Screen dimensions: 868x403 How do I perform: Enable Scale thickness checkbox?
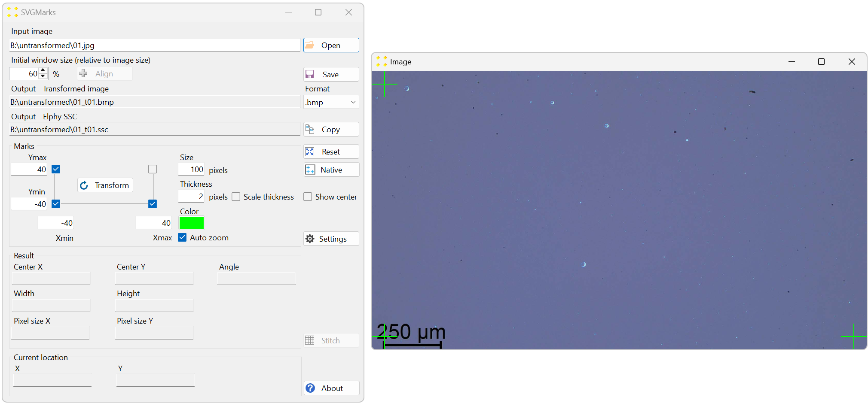point(236,197)
